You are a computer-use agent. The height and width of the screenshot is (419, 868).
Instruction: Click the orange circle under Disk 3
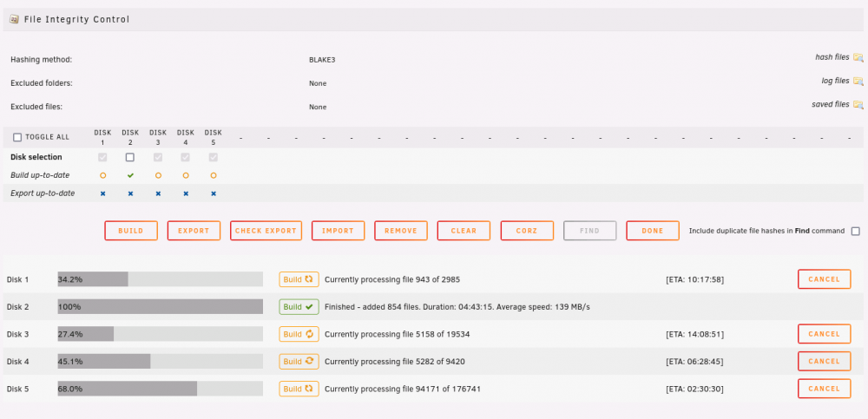pos(158,175)
